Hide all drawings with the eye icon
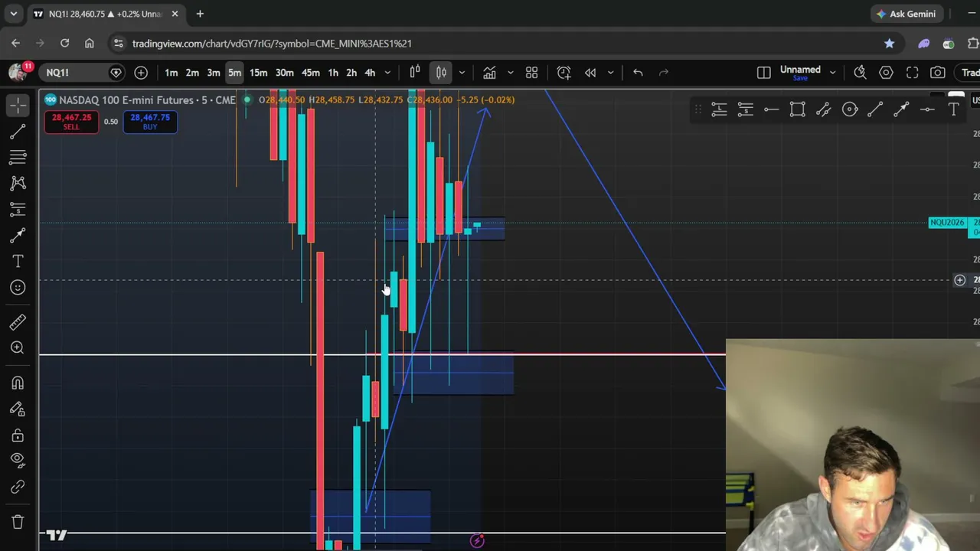980x551 pixels. tap(18, 461)
